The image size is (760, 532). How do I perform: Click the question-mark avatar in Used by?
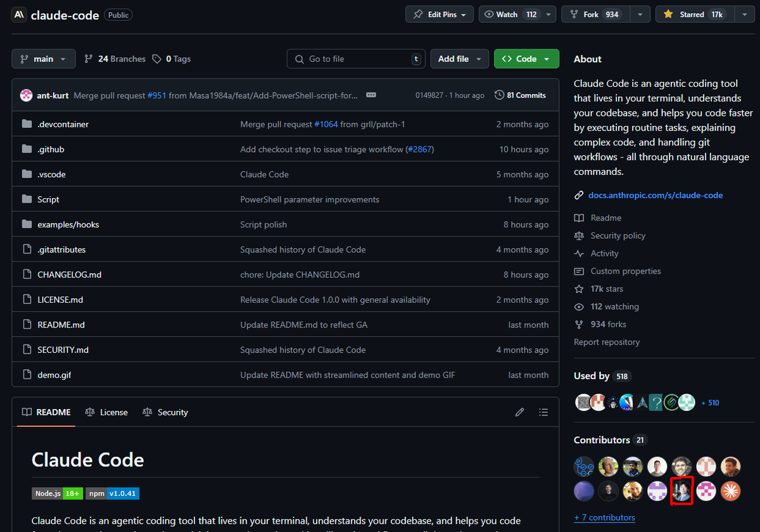(655, 402)
